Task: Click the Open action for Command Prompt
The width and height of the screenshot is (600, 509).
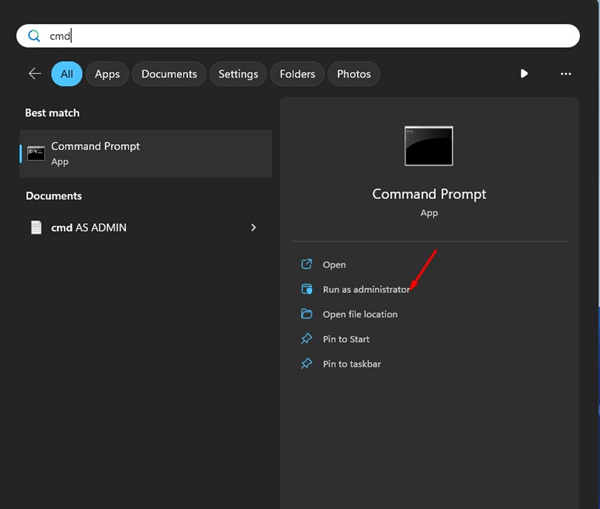Action: pyautogui.click(x=334, y=265)
